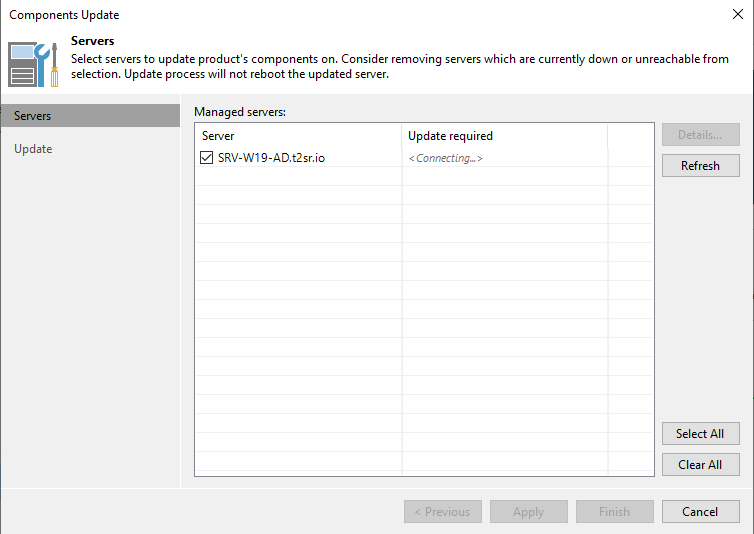Select the SRV-W19-AD.t2sr.io server row
754x534 pixels.
pyautogui.click(x=424, y=158)
